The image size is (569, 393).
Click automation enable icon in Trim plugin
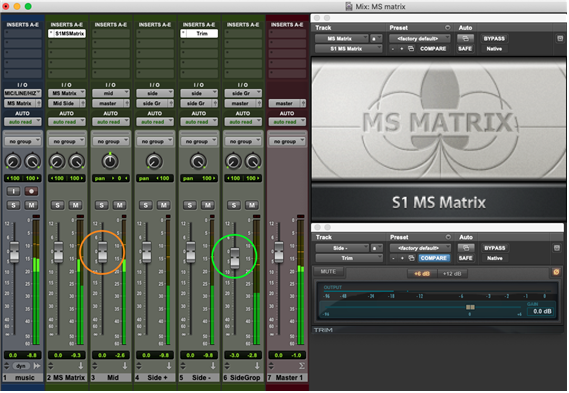[x=466, y=248]
